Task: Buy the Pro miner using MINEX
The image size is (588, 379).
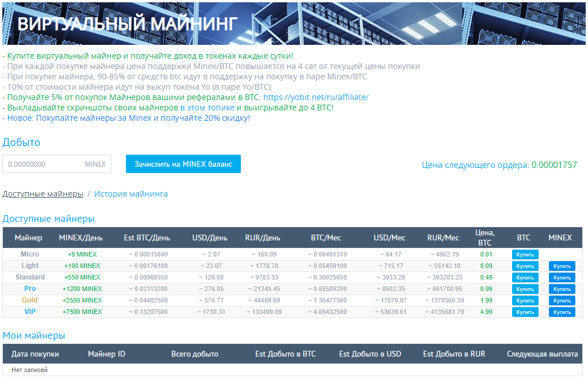Action: click(562, 289)
